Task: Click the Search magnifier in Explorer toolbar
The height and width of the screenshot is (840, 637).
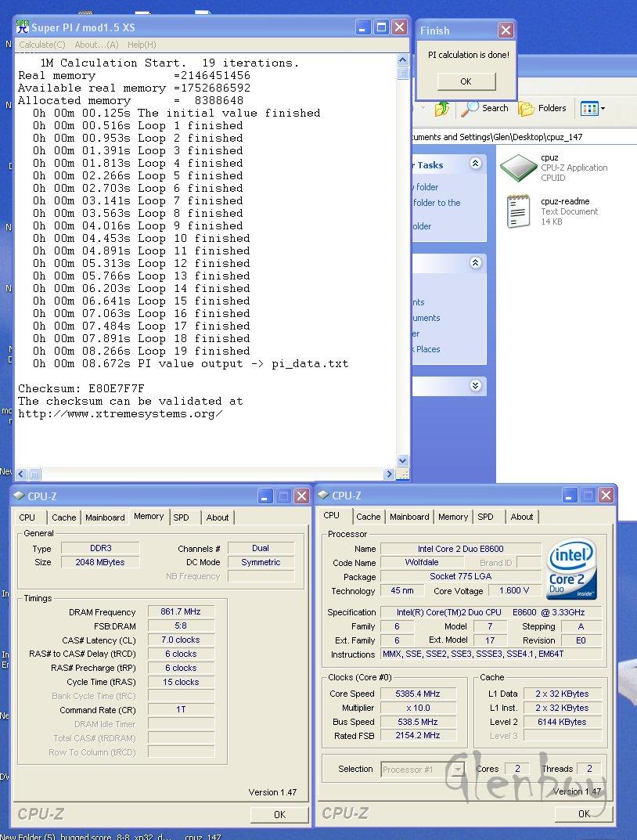Action: (471, 108)
